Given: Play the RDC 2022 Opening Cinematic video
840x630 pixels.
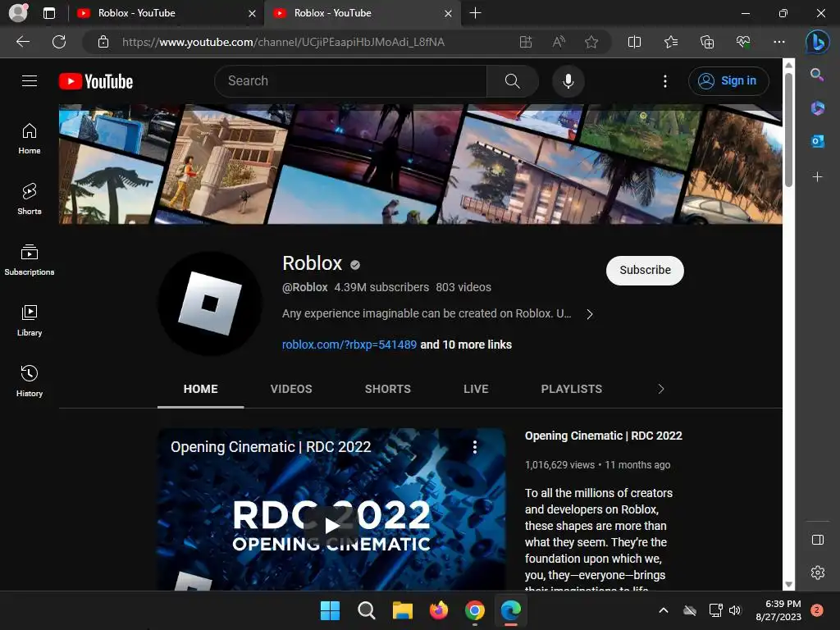Looking at the screenshot, I should pos(331,525).
